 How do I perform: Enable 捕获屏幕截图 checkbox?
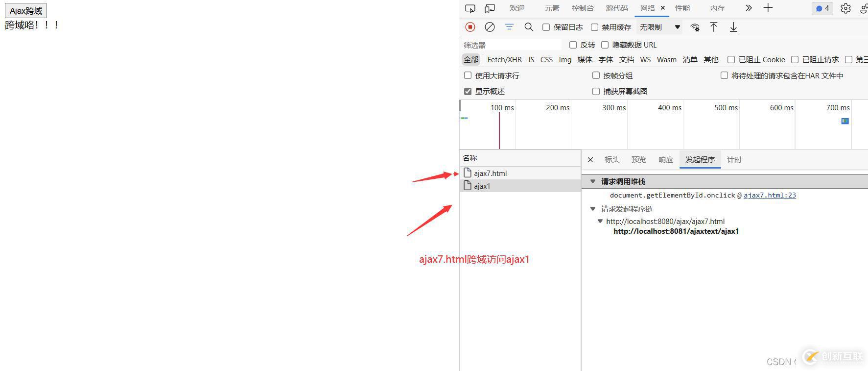(596, 91)
